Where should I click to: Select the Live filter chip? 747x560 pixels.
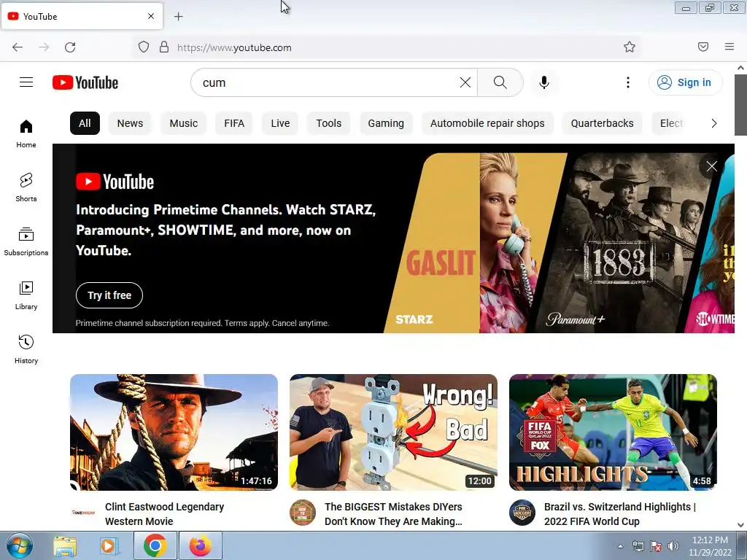(x=280, y=123)
